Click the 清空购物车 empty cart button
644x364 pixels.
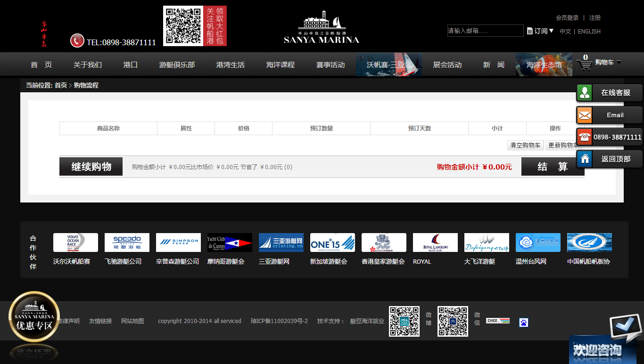point(525,145)
